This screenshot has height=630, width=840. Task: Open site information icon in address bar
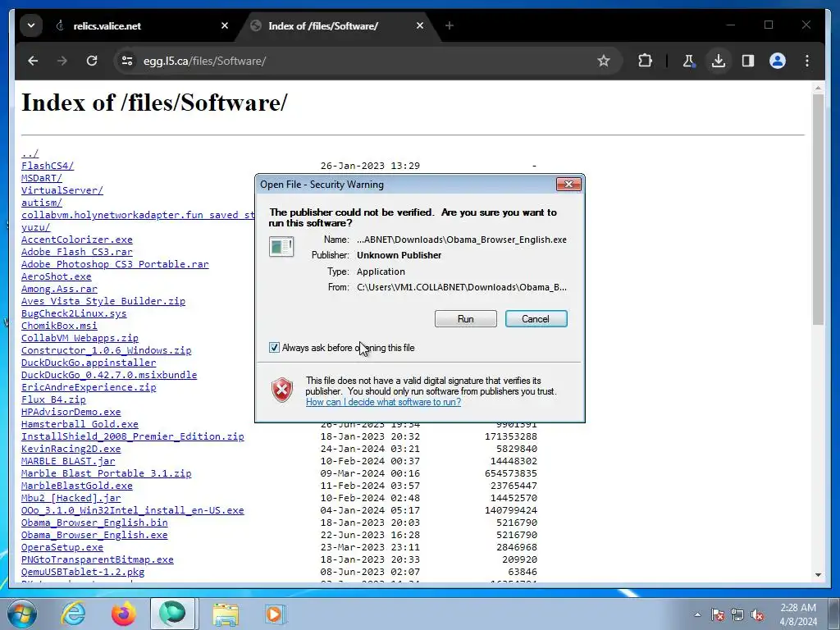click(127, 61)
